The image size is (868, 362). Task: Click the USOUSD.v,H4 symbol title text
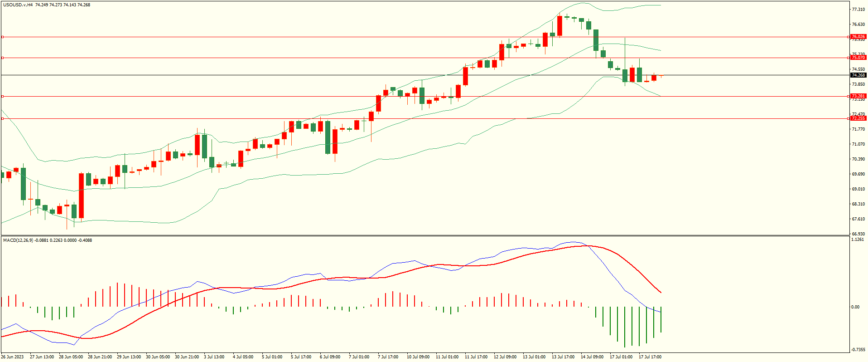pos(18,5)
